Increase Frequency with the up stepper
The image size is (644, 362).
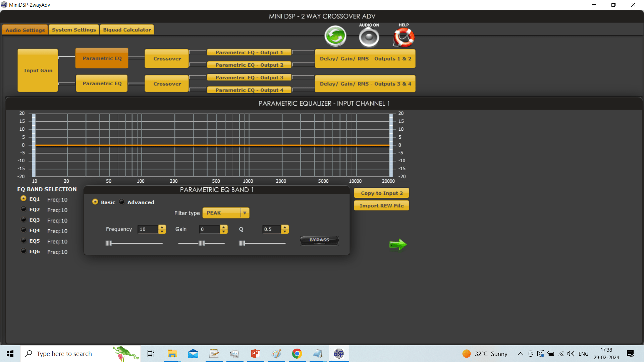[162, 227]
